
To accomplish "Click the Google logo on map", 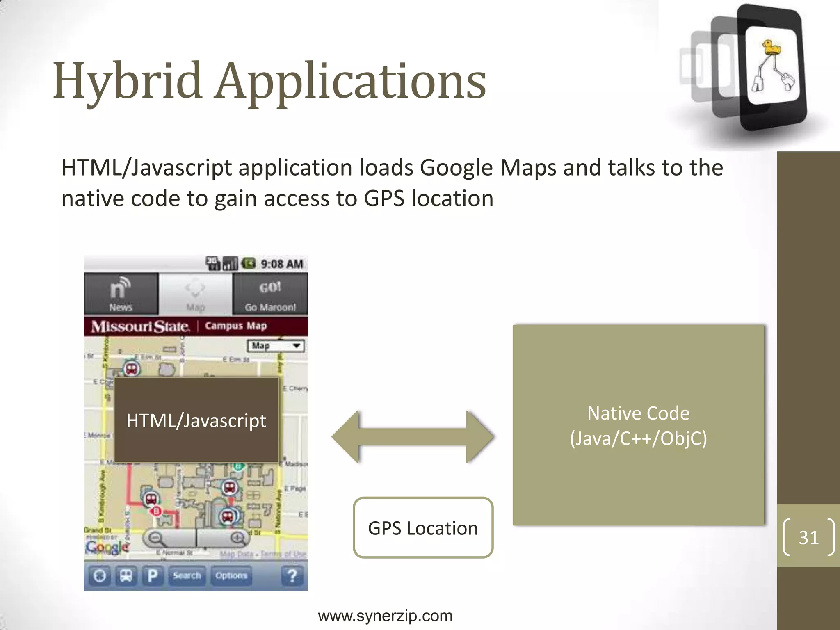I will 107,547.
